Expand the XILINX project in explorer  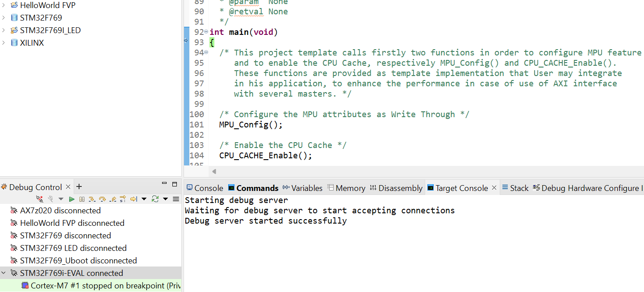click(x=4, y=43)
